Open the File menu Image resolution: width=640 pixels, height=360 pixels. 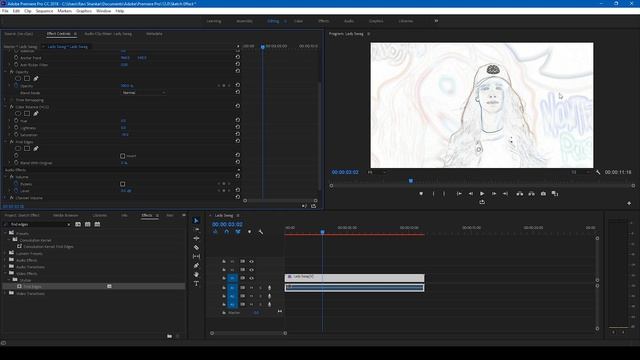(5, 11)
